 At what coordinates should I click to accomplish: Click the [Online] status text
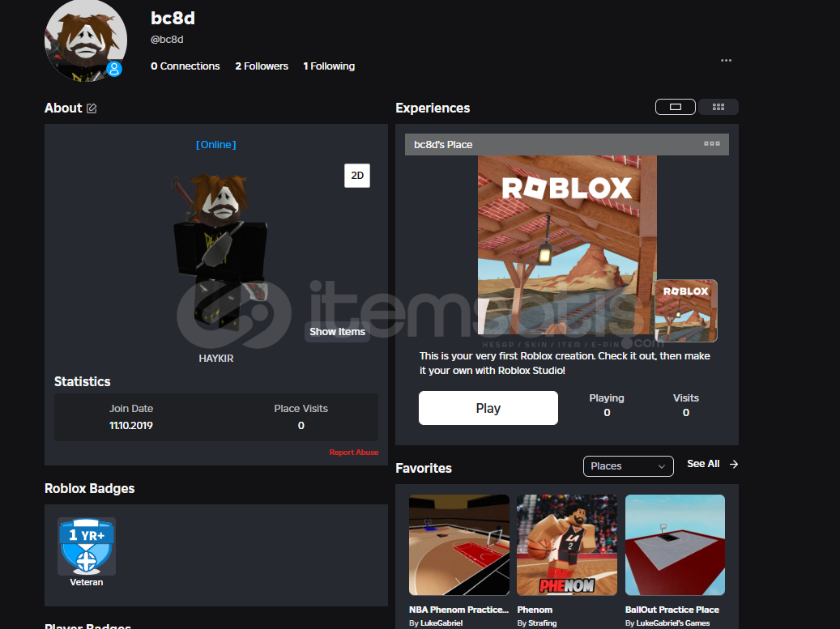216,145
